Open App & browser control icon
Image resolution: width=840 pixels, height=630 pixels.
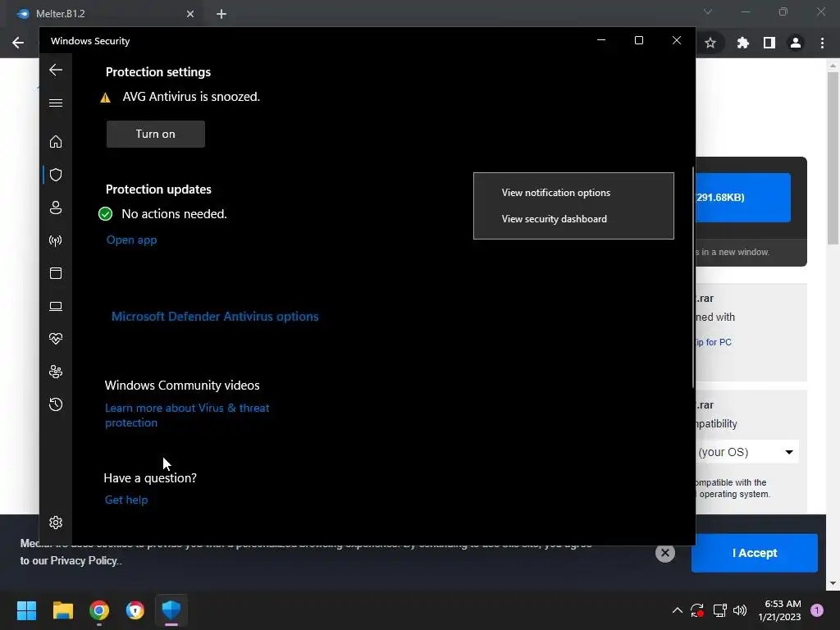point(56,273)
